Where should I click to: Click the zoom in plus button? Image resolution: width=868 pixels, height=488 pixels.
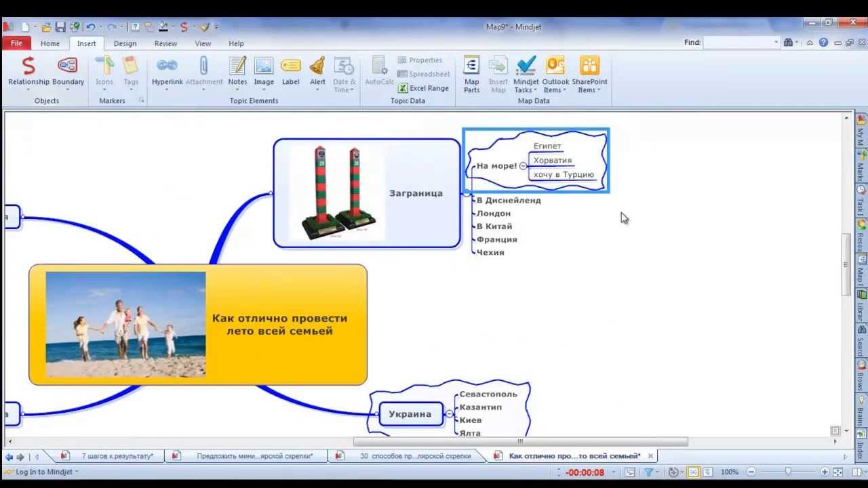coord(825,472)
